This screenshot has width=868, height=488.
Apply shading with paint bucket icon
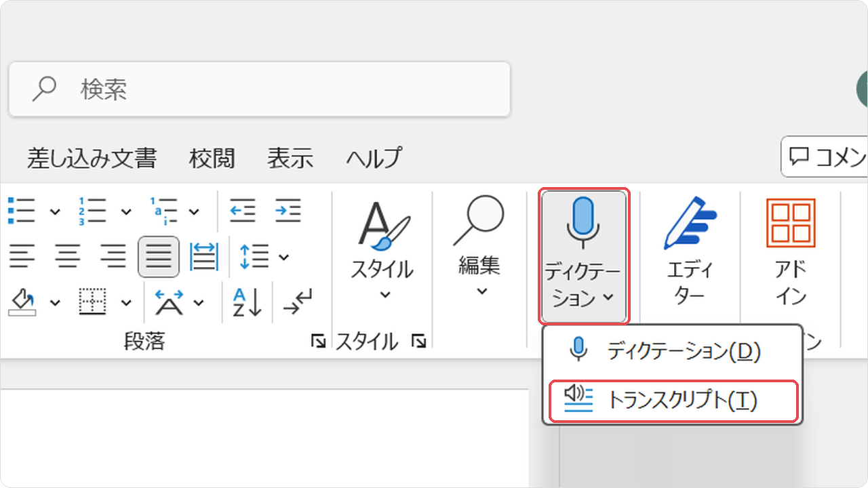[x=22, y=302]
